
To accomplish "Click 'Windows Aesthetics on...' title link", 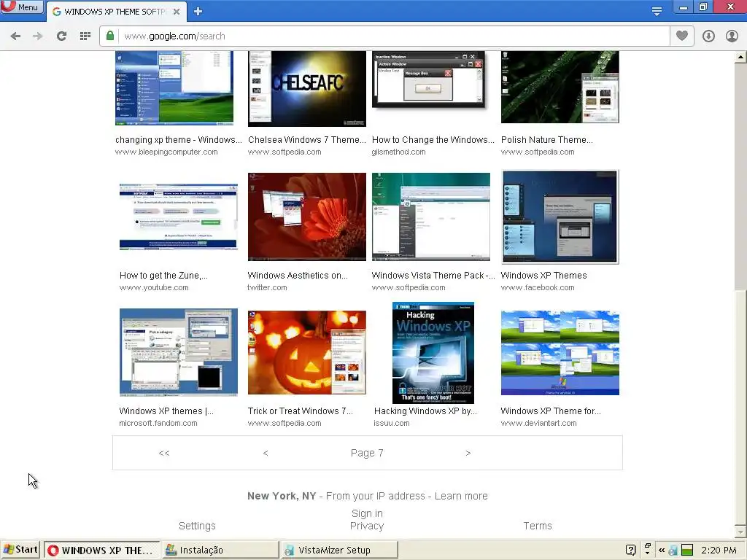I will (298, 275).
